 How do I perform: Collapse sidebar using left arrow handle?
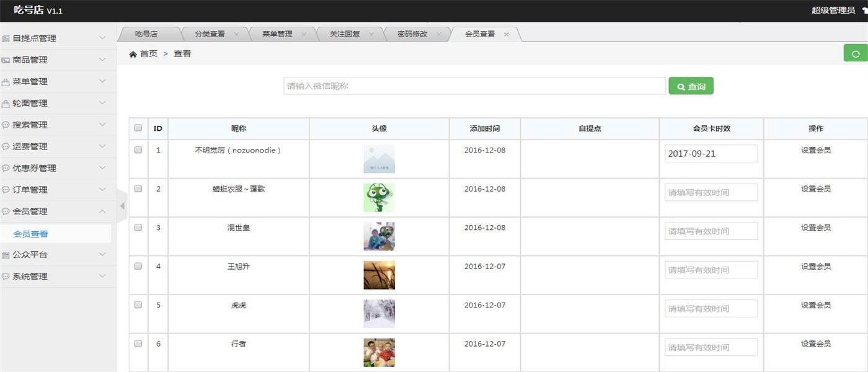coord(122,206)
